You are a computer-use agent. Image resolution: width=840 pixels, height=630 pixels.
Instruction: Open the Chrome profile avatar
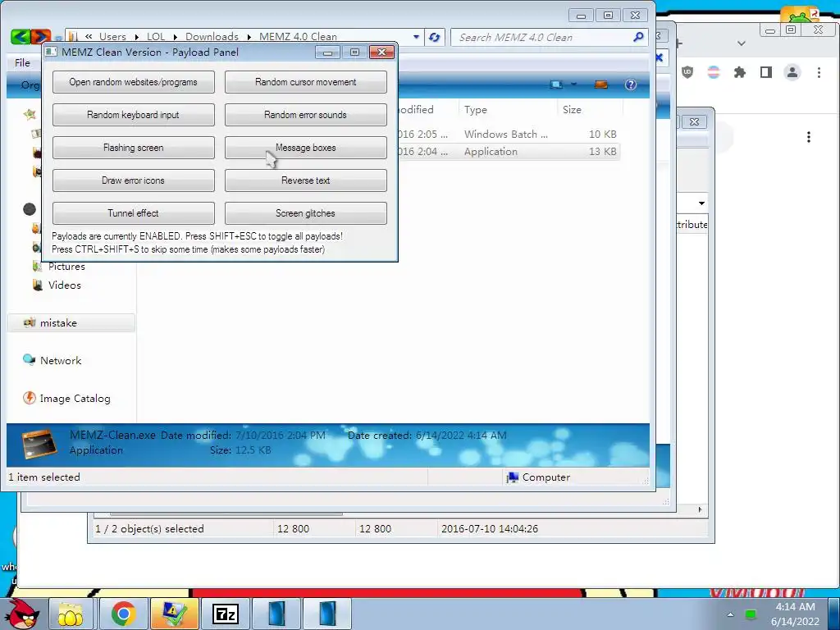[x=792, y=72]
